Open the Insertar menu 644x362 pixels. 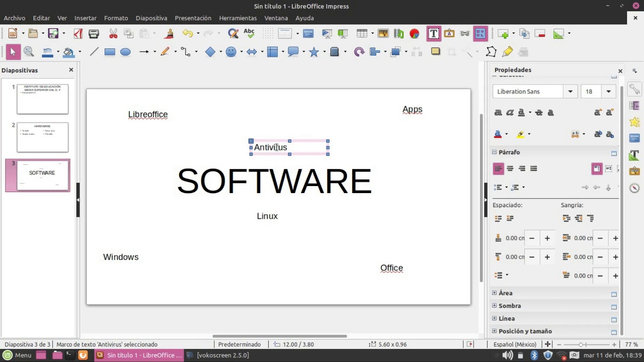pos(86,18)
